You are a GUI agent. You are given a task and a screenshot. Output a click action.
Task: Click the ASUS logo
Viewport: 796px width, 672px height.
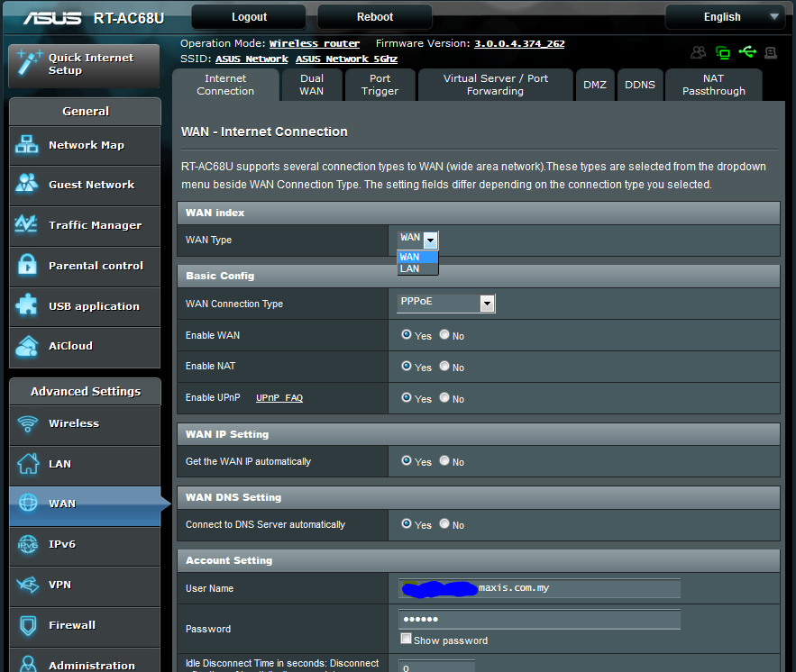tap(52, 18)
